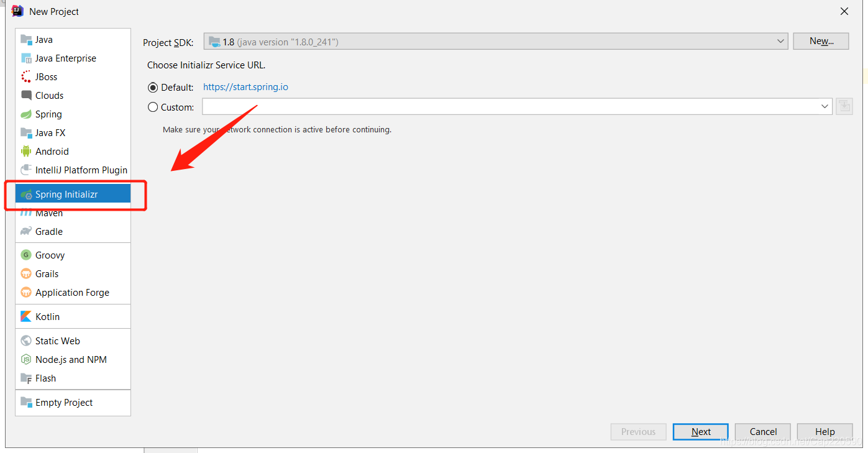The height and width of the screenshot is (453, 868).
Task: Open the Project SDK dropdown
Action: coord(496,42)
